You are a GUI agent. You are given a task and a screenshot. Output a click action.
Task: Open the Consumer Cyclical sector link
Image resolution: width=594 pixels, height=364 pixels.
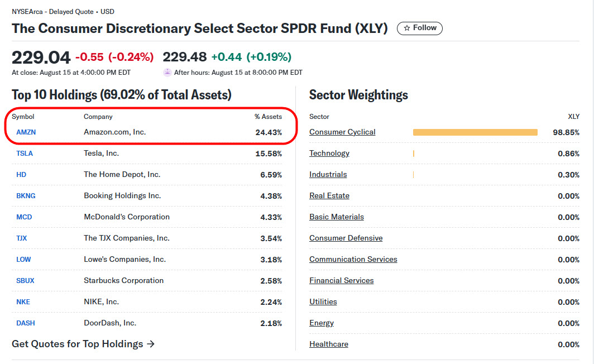(342, 132)
